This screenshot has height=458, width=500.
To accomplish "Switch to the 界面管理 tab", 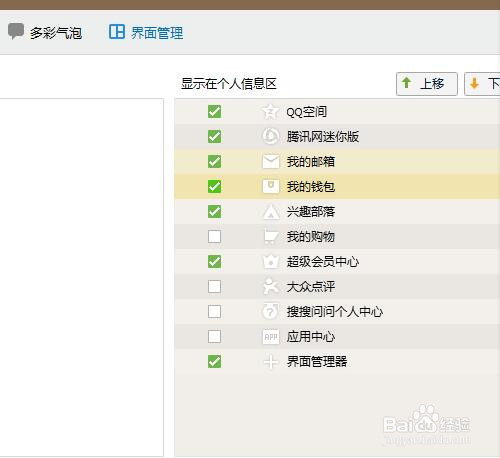I will coord(146,32).
